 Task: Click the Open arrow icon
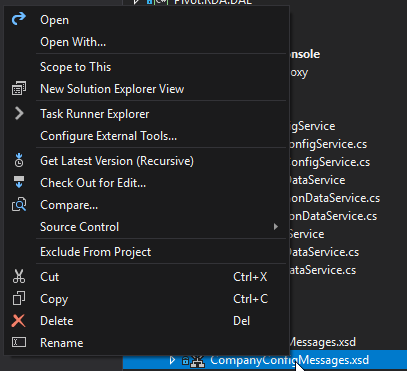coord(19,19)
